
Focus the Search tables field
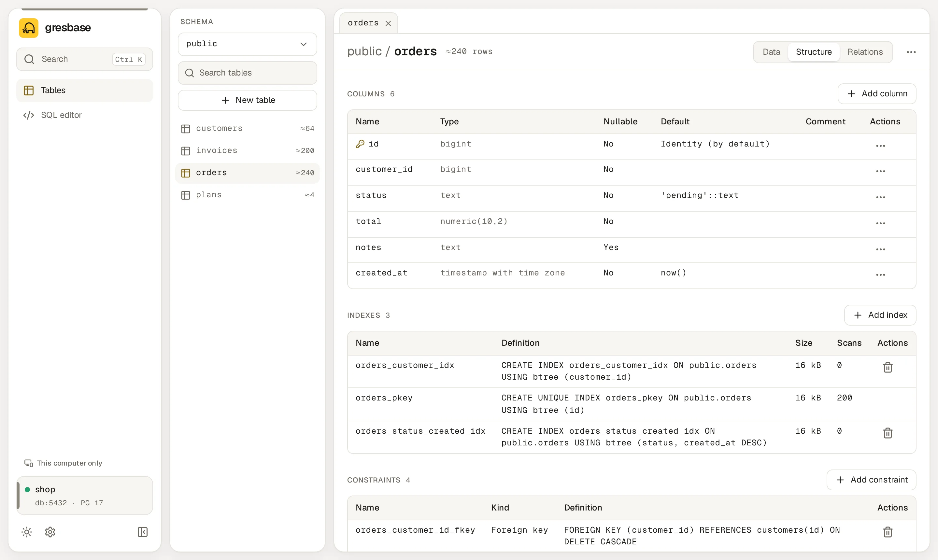(247, 73)
